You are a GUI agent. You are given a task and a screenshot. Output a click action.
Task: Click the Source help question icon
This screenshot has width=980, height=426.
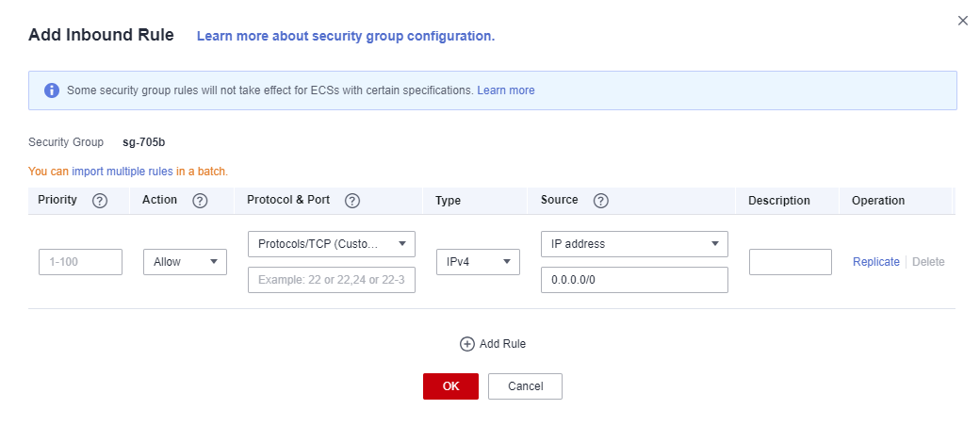click(x=601, y=201)
